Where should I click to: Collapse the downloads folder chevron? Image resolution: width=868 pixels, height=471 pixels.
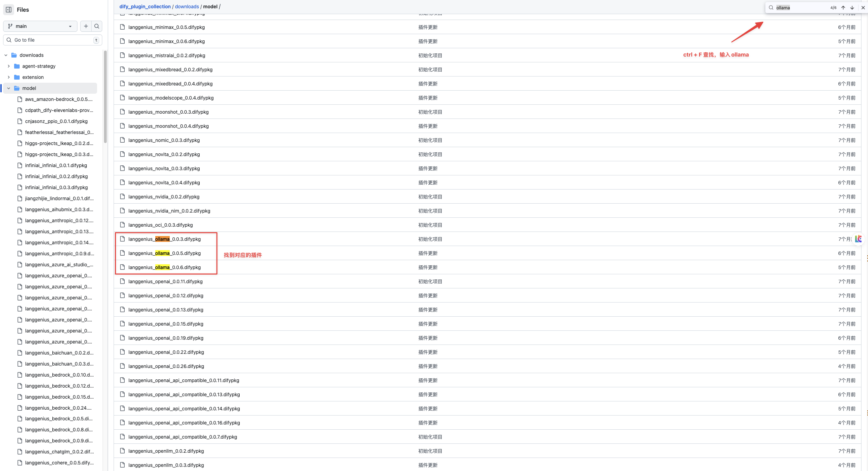pos(6,55)
